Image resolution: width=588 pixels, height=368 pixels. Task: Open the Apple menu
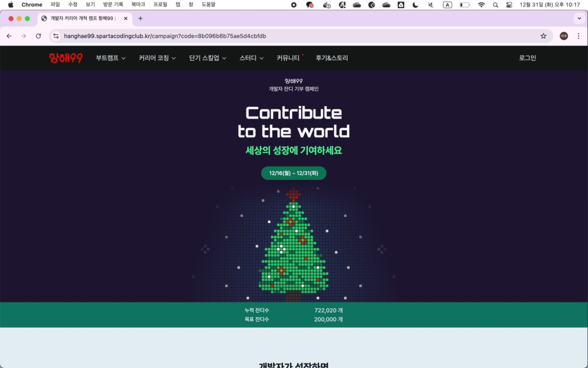pos(11,5)
